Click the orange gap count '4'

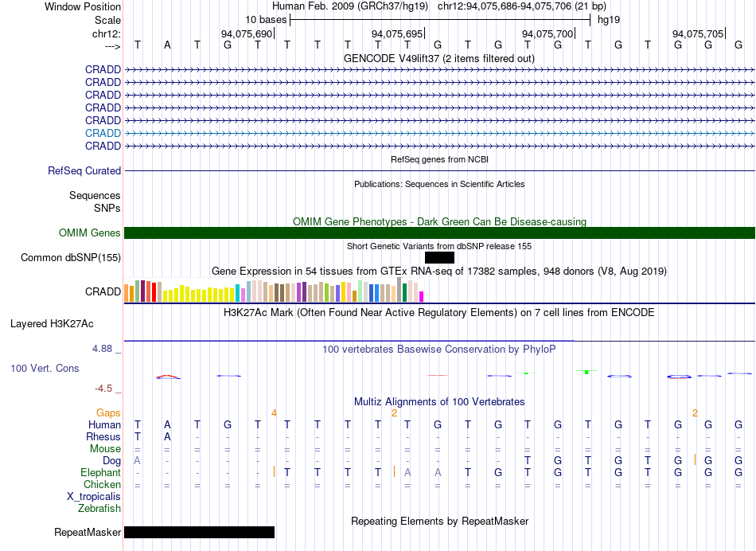pos(274,413)
